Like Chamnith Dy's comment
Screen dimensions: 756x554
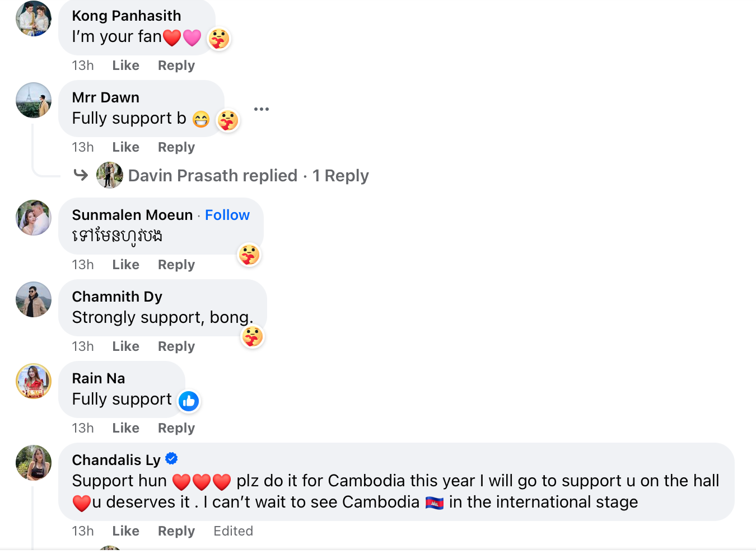tap(125, 346)
